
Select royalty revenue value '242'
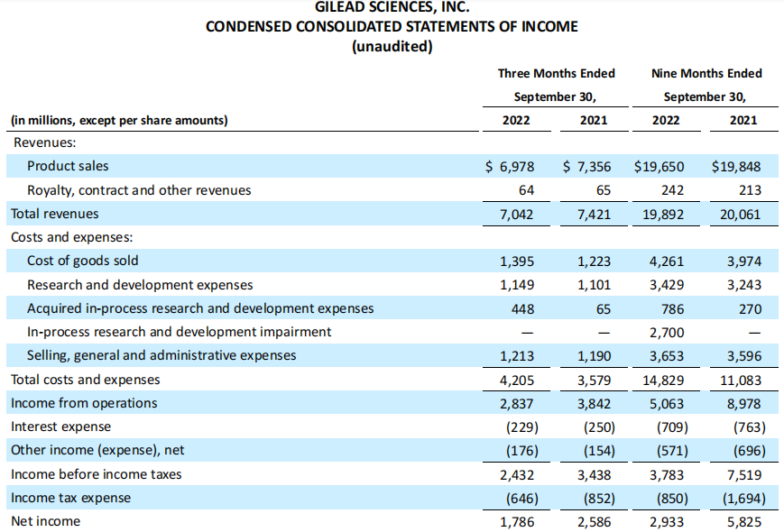pos(672,190)
